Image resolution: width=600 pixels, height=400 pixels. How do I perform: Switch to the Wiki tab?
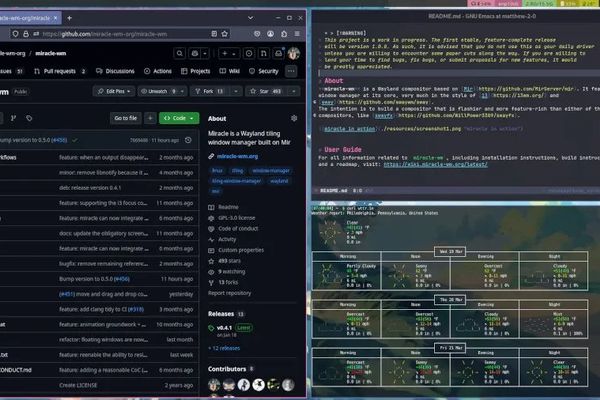(230, 71)
